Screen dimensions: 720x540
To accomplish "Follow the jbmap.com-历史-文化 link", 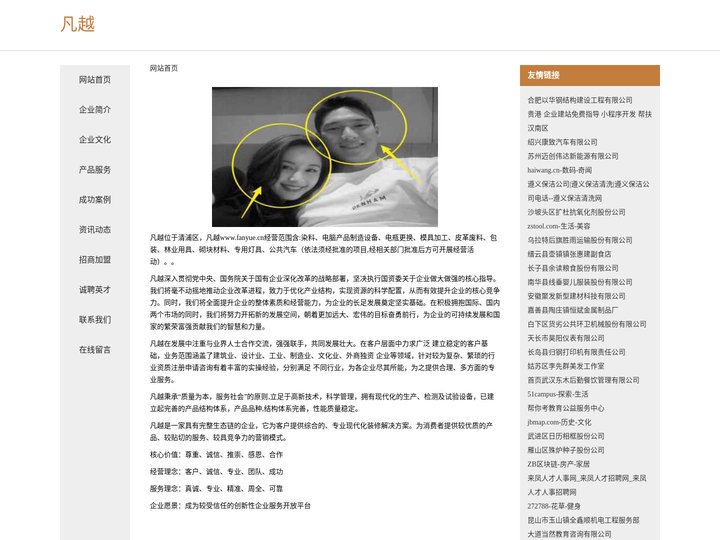I will 559,422.
